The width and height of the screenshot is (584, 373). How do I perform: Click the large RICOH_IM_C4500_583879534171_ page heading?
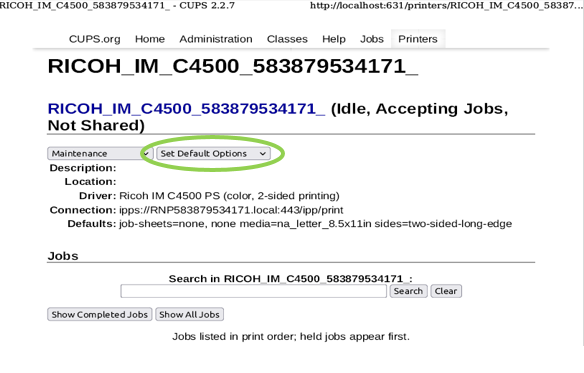233,66
